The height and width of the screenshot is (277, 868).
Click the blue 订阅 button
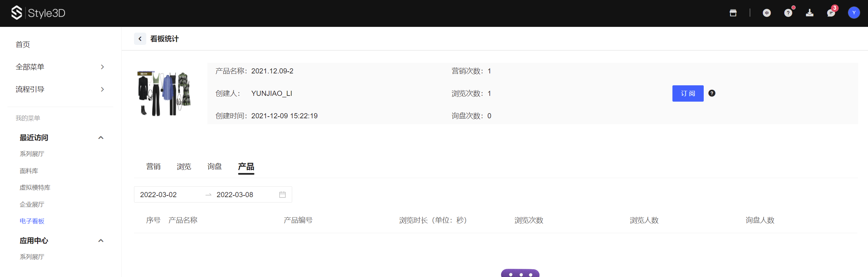coord(688,93)
